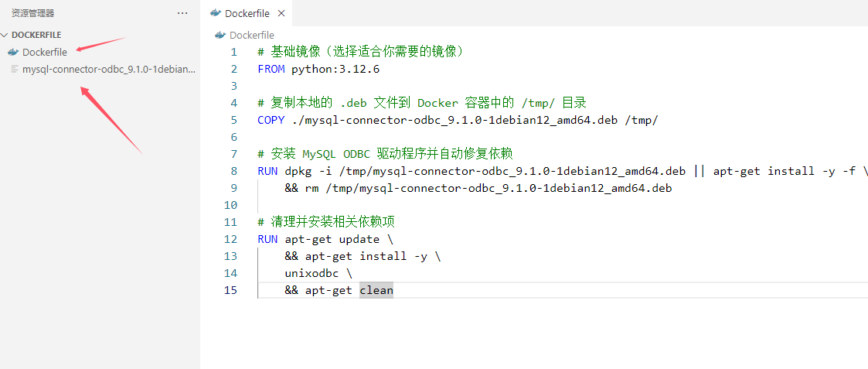The image size is (868, 369).
Task: Click the Dockerfile breadcrumb above the editor
Action: (252, 35)
